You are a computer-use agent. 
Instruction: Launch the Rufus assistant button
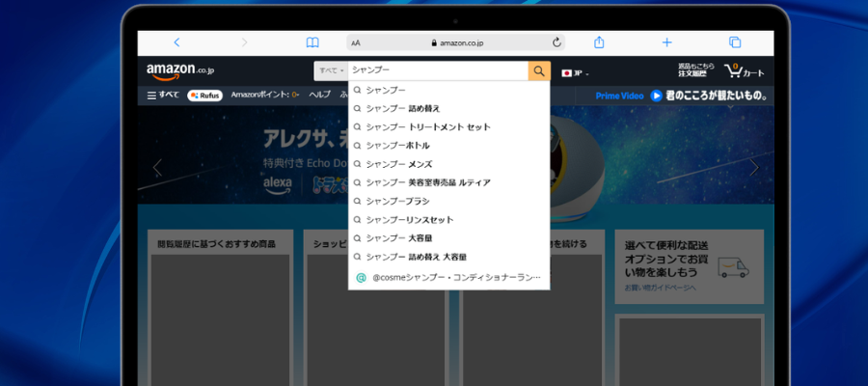204,96
